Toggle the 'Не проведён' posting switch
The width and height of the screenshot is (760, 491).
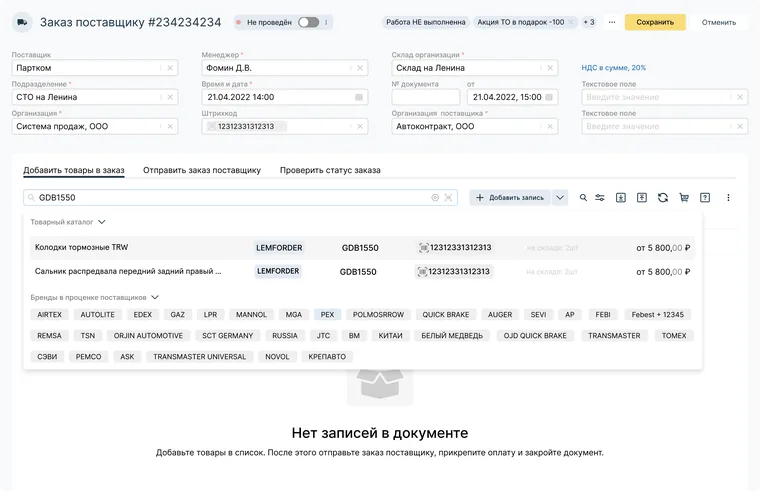(308, 22)
